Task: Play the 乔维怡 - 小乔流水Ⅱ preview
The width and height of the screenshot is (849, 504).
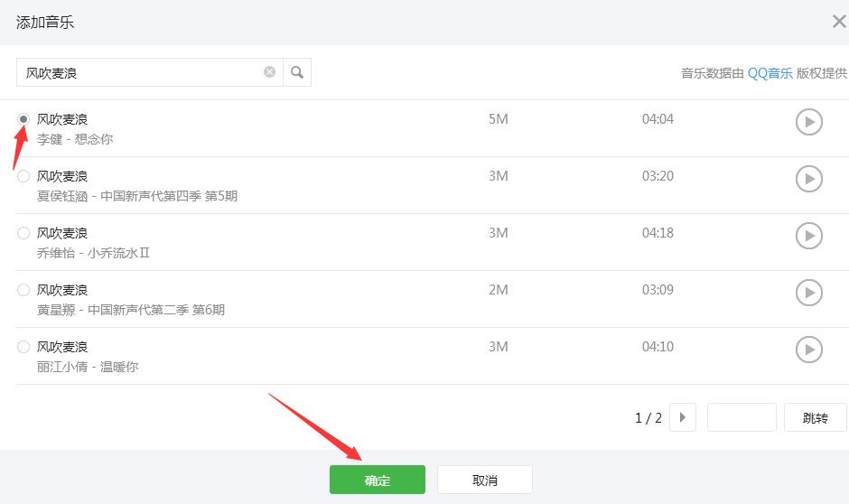Action: tap(809, 236)
